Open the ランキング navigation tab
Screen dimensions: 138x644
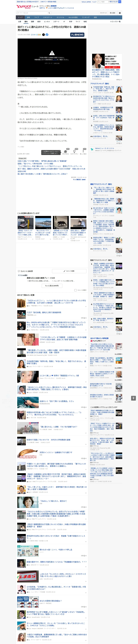point(86,17)
